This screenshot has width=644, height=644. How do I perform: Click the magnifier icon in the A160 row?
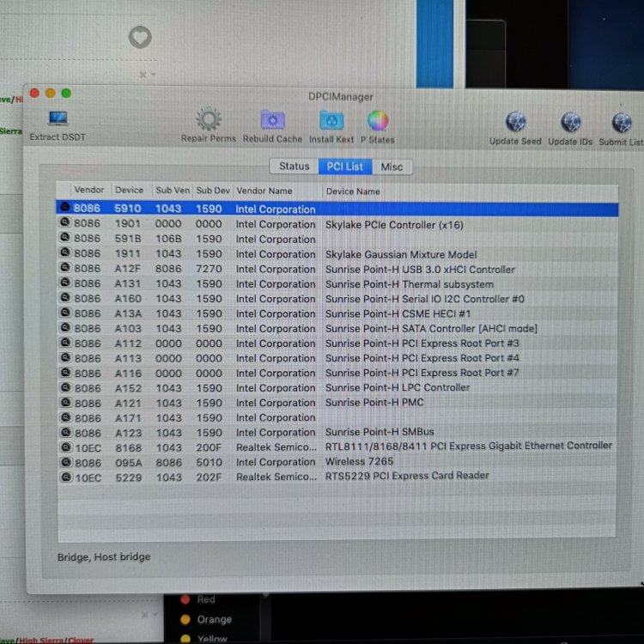coord(65,297)
